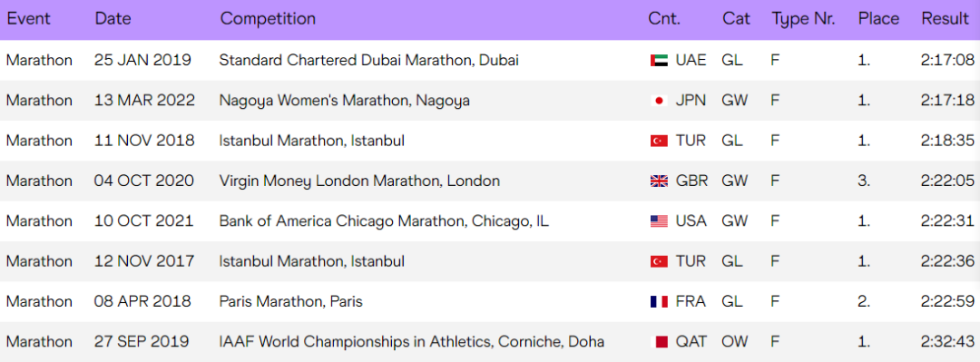Click the USA flag icon
This screenshot has height=362, width=980.
659,221
